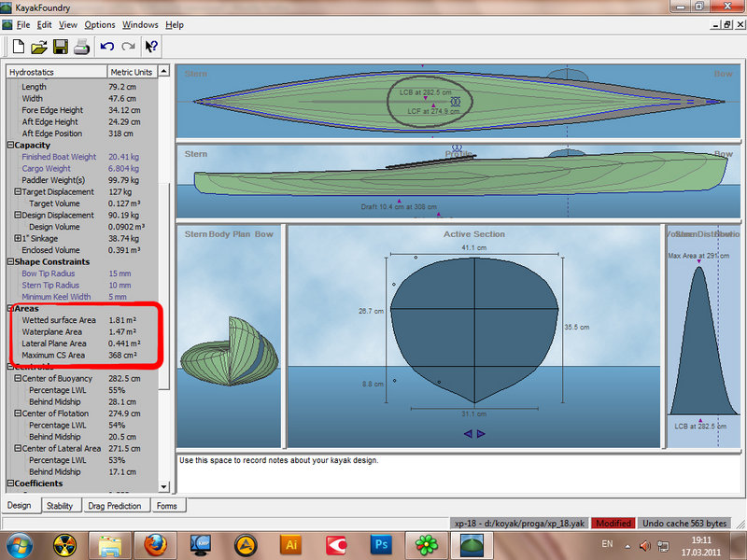Open ICQ flower icon in taskbar
747x560 pixels.
(x=427, y=545)
